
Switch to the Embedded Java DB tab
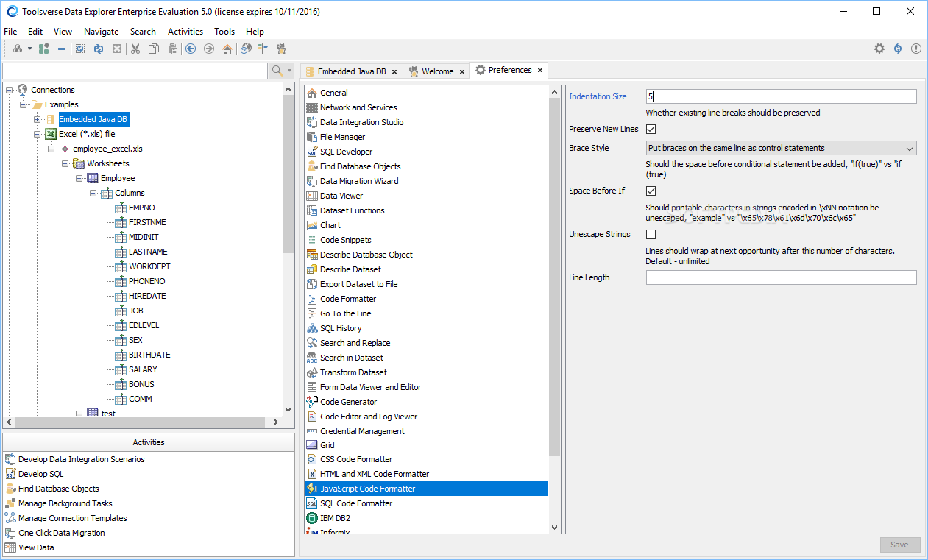click(x=351, y=71)
